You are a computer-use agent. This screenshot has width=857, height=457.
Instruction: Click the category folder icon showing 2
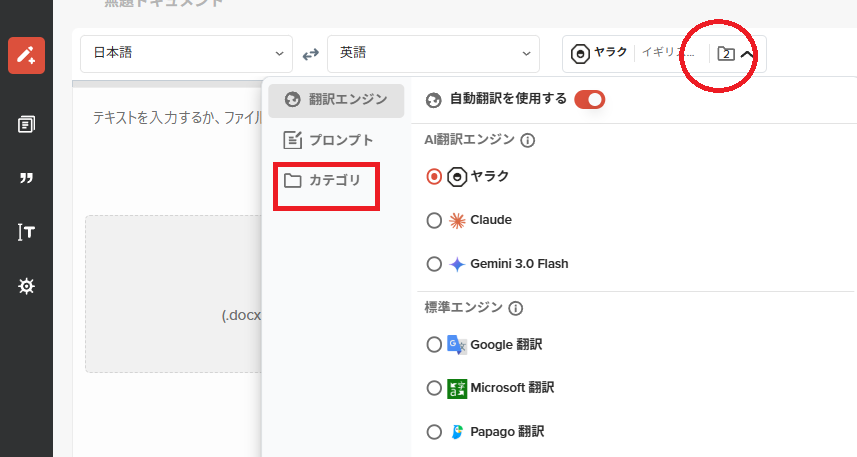point(726,54)
